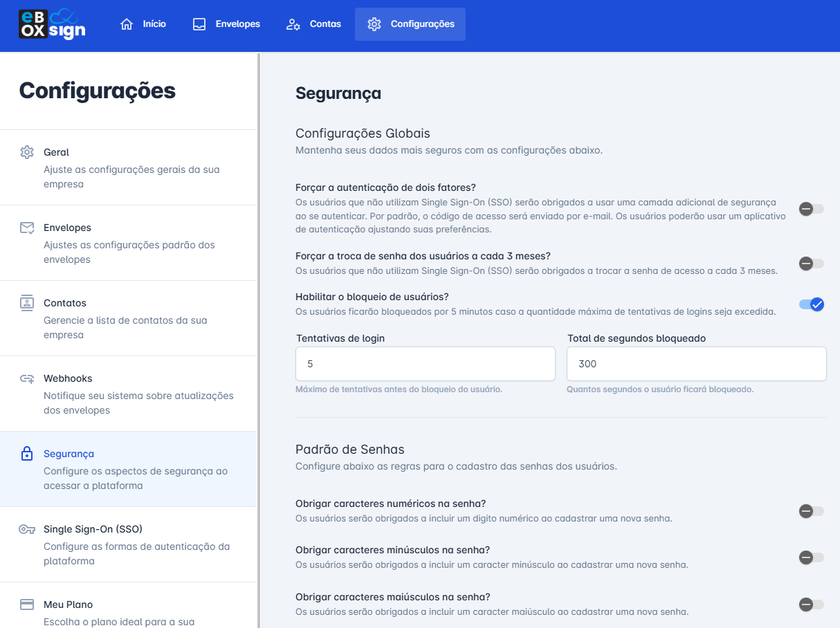The width and height of the screenshot is (840, 628).
Task: Enable forced password change every 3 months
Action: pos(811,264)
